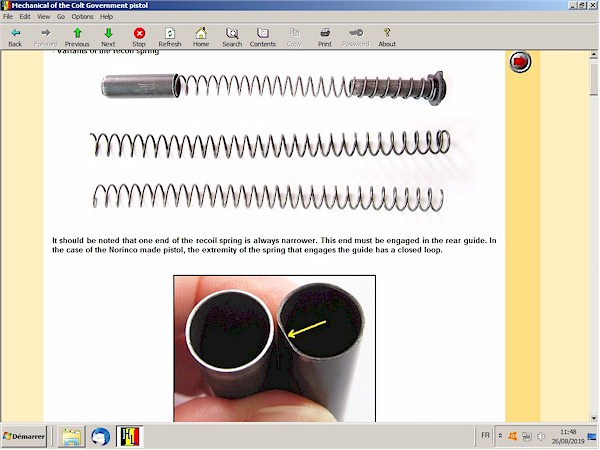Open the Edit menu

pos(25,16)
